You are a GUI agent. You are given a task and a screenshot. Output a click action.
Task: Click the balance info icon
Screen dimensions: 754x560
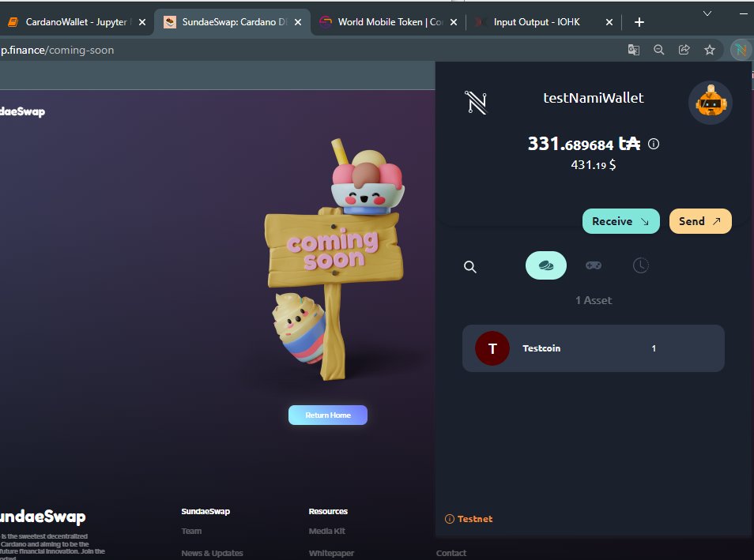click(654, 144)
